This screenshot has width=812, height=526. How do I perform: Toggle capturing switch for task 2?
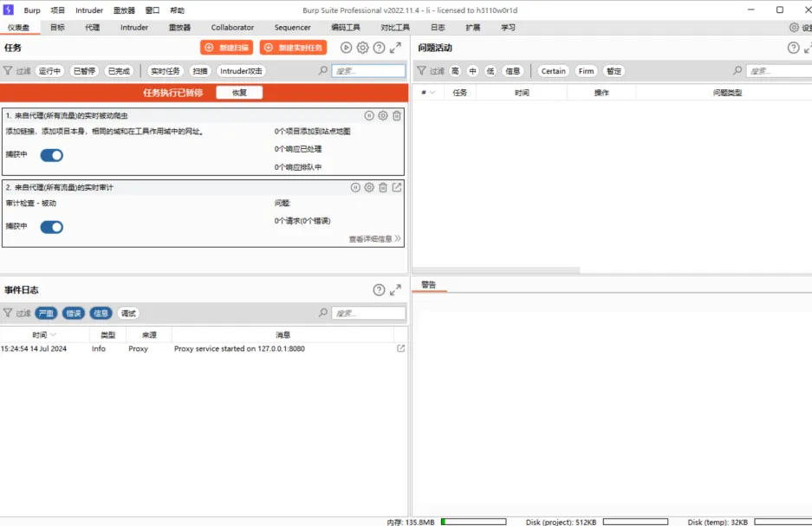pyautogui.click(x=52, y=227)
